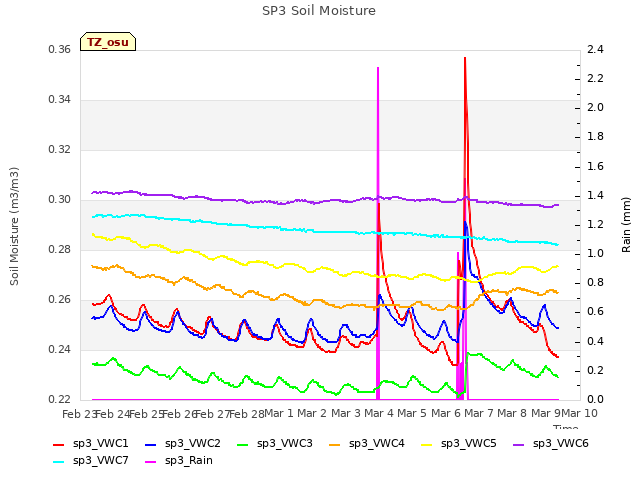Click the 2.4 right axis value
Viewport: 640px width, 480px height.
(x=595, y=50)
